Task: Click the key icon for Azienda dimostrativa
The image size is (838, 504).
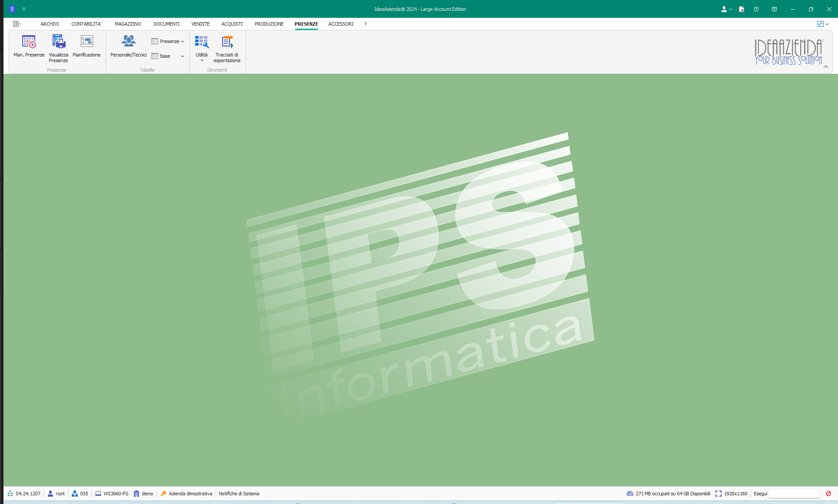Action: [163, 494]
